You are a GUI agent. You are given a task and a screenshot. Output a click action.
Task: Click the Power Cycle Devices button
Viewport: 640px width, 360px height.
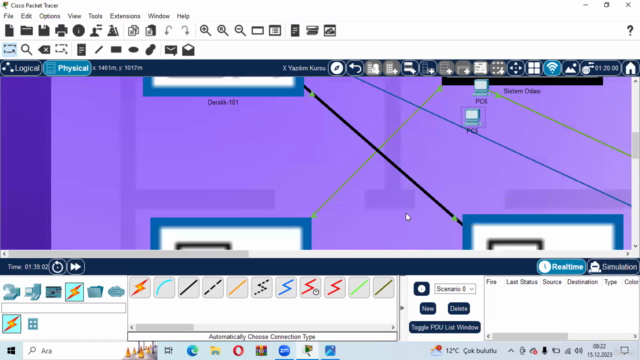[x=58, y=267]
